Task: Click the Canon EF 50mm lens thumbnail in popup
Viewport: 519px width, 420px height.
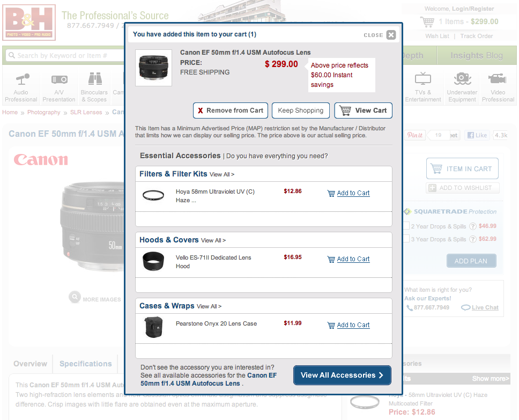Action: click(x=153, y=68)
